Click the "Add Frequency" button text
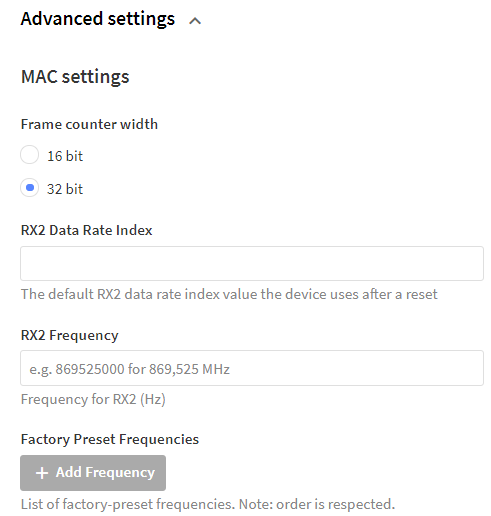491x516 pixels. 105,473
